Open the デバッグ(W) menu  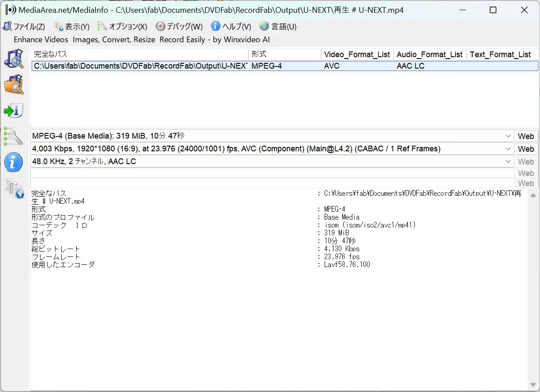point(185,27)
